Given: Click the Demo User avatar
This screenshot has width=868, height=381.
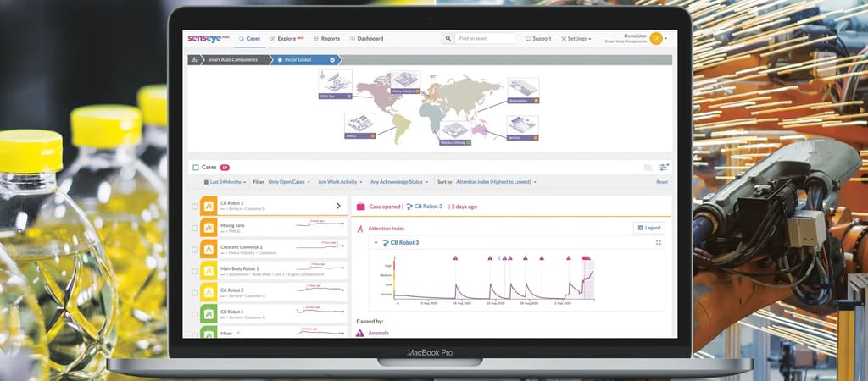Looking at the screenshot, I should 655,39.
